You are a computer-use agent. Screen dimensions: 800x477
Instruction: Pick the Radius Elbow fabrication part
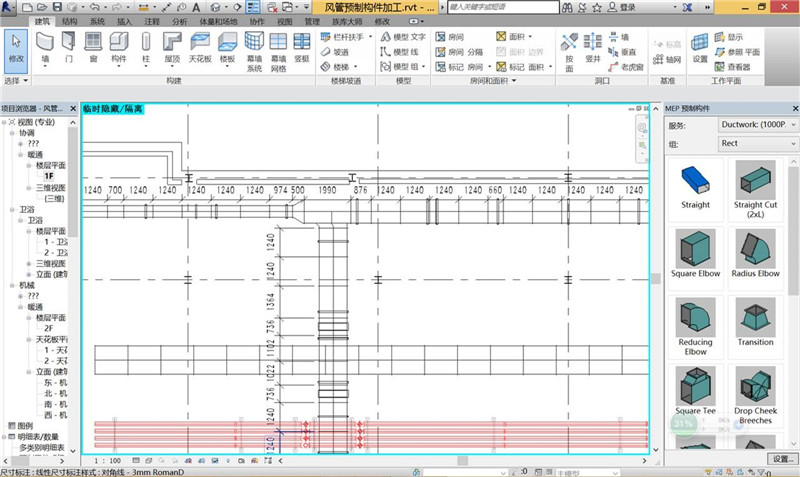(755, 252)
